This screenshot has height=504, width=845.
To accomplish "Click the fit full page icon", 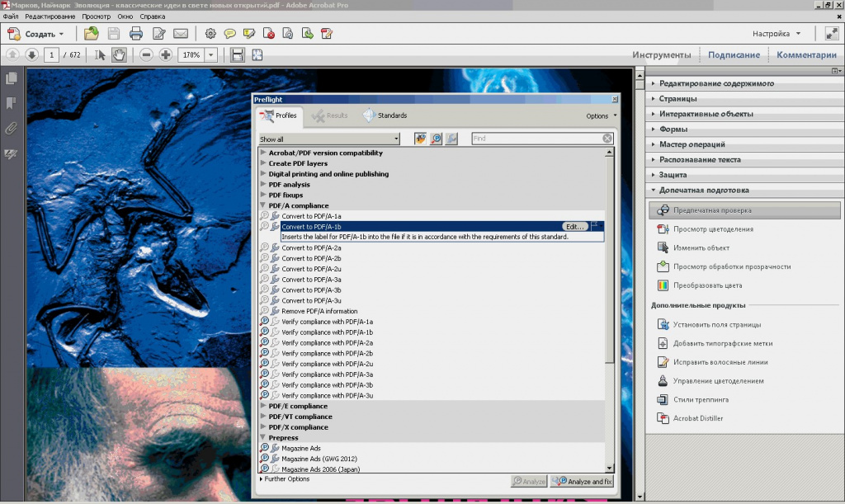I will [257, 55].
